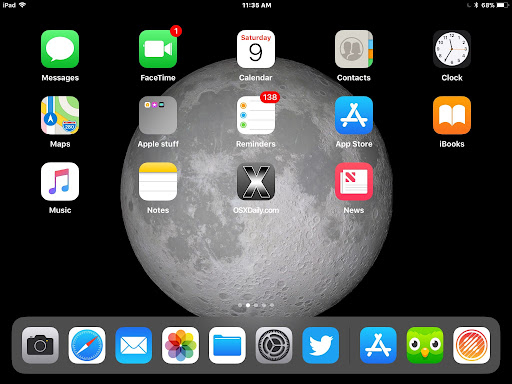Screen dimensions: 512x384
Task: Open Camera from the dock
Action: pos(40,345)
